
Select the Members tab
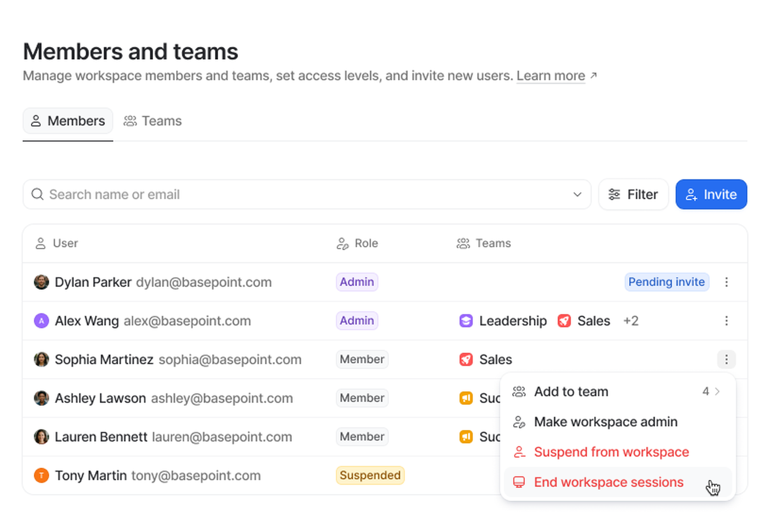pos(68,121)
